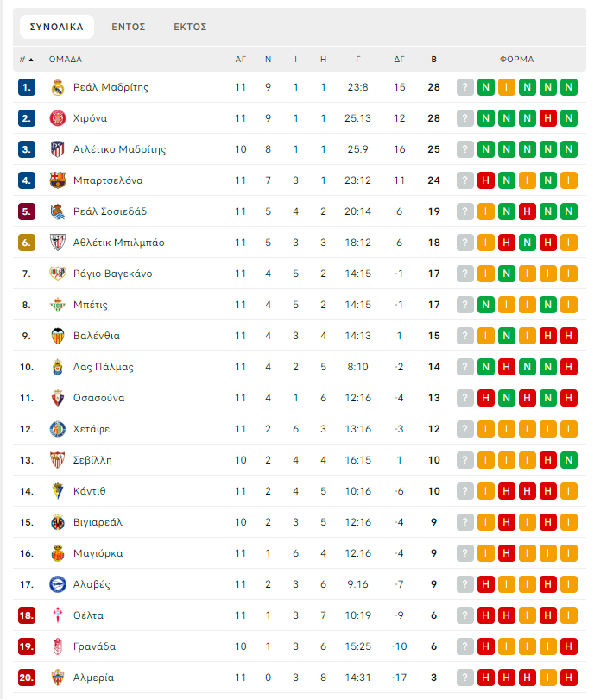Screen dimensions: 594x700
Task: Click the Almería club crest
Action: coord(58,678)
